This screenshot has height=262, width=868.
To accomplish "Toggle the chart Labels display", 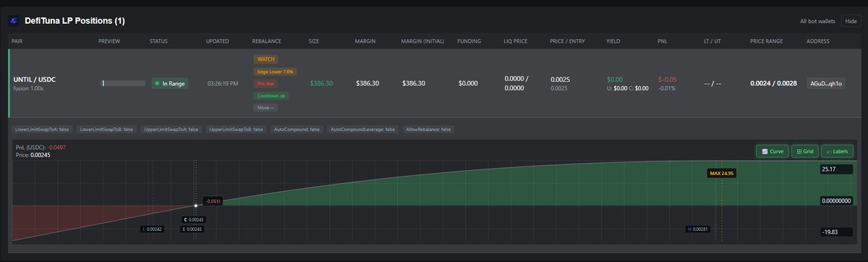I will 837,151.
